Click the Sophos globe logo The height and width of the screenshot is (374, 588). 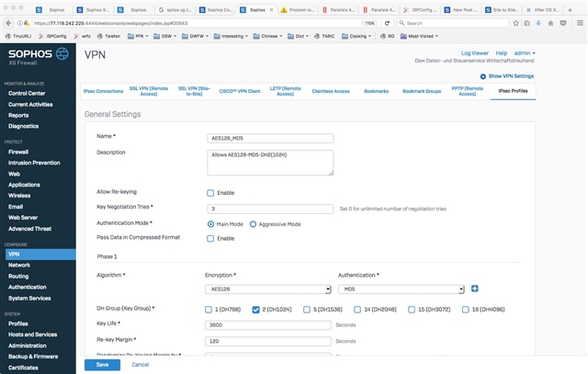point(62,53)
